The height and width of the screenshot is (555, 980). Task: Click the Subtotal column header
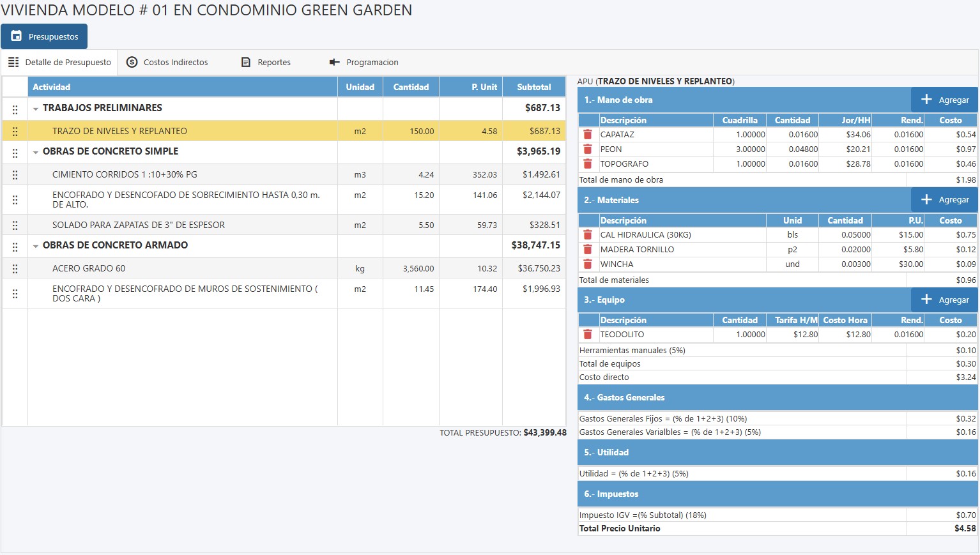534,87
